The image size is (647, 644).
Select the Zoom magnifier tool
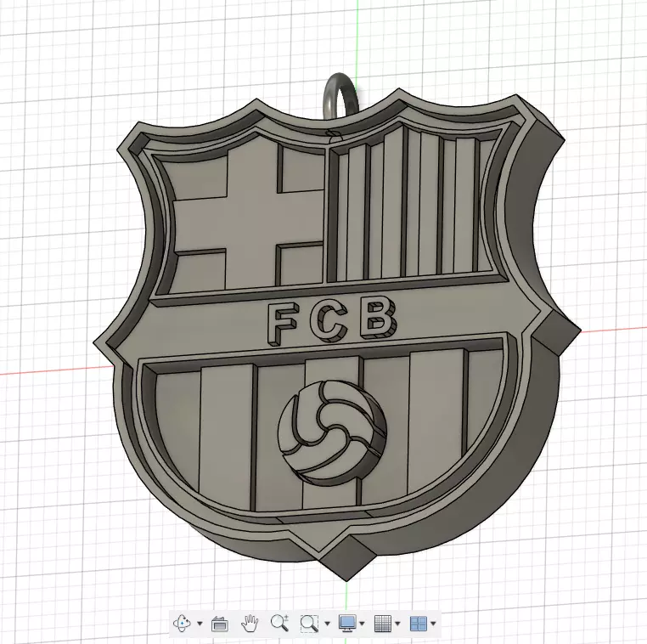click(x=279, y=623)
